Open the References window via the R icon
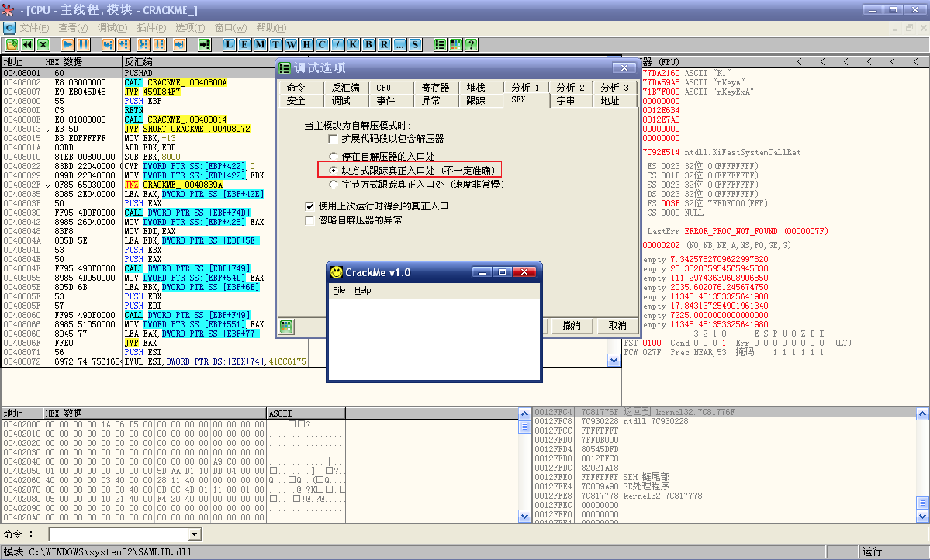The image size is (930, 560). click(384, 45)
